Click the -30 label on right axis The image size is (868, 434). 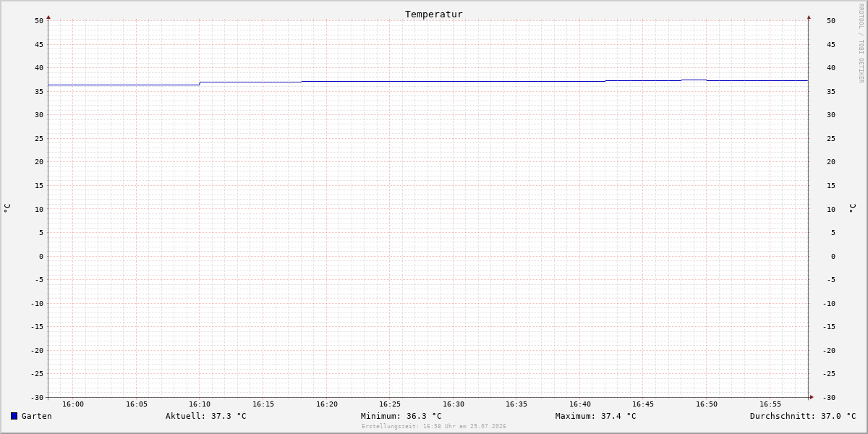[x=829, y=398]
